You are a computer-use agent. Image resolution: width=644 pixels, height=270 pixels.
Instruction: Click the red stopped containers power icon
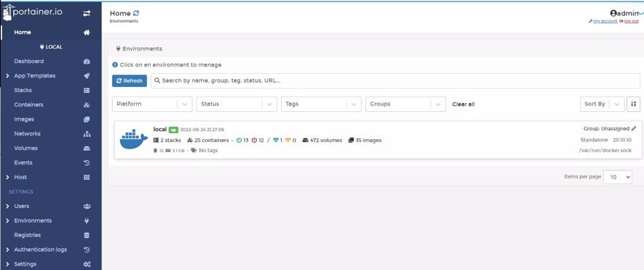tap(254, 140)
